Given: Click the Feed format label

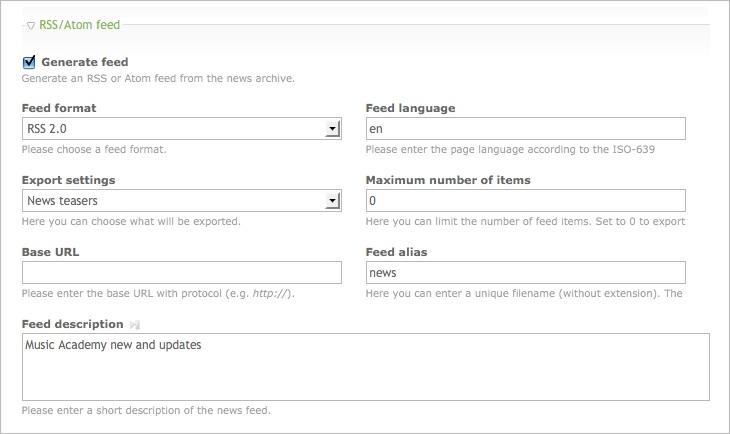Looking at the screenshot, I should pos(59,108).
